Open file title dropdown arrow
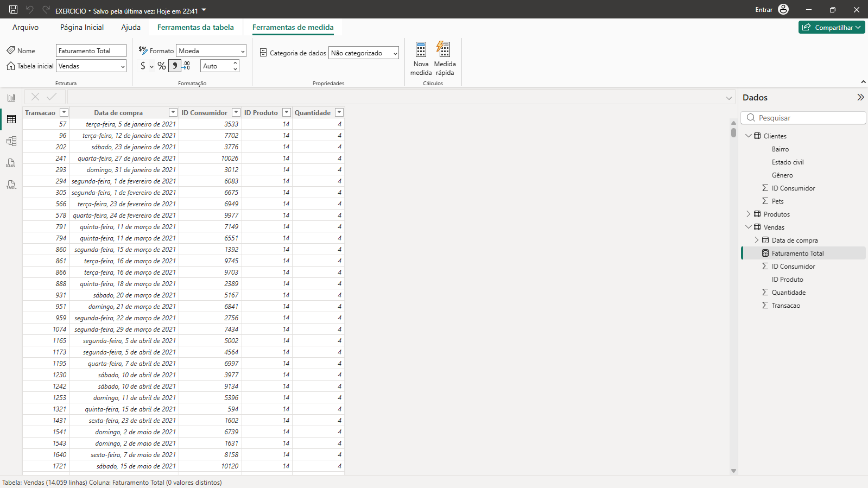This screenshot has width=868, height=488. click(x=204, y=10)
